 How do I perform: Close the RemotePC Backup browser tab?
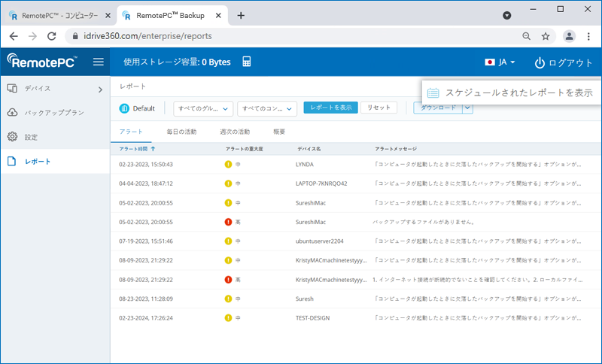pos(218,16)
